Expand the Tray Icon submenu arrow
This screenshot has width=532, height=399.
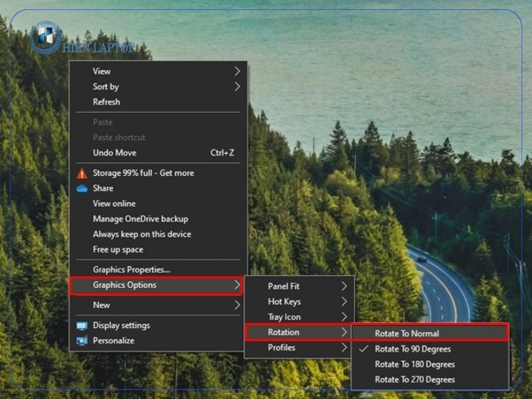pos(344,317)
